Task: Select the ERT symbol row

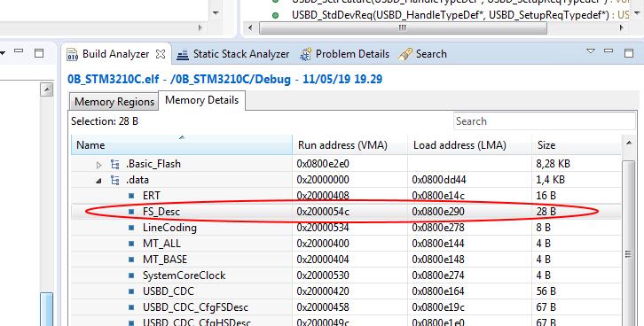Action: (346, 196)
